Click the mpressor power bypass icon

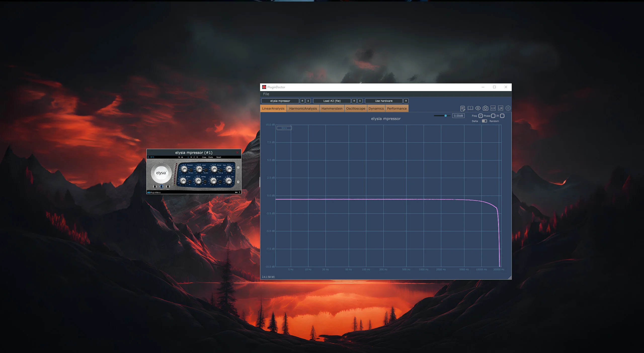[148, 157]
